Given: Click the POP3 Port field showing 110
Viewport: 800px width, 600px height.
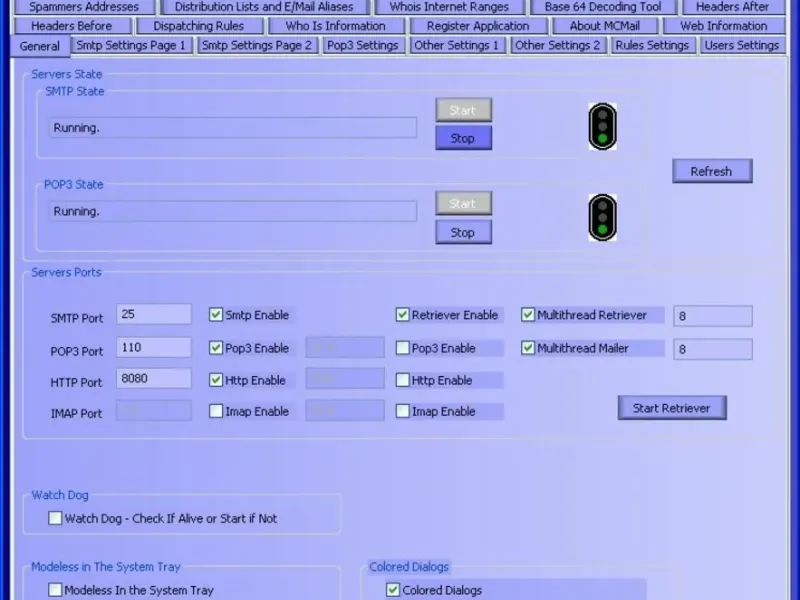Looking at the screenshot, I should click(x=154, y=347).
